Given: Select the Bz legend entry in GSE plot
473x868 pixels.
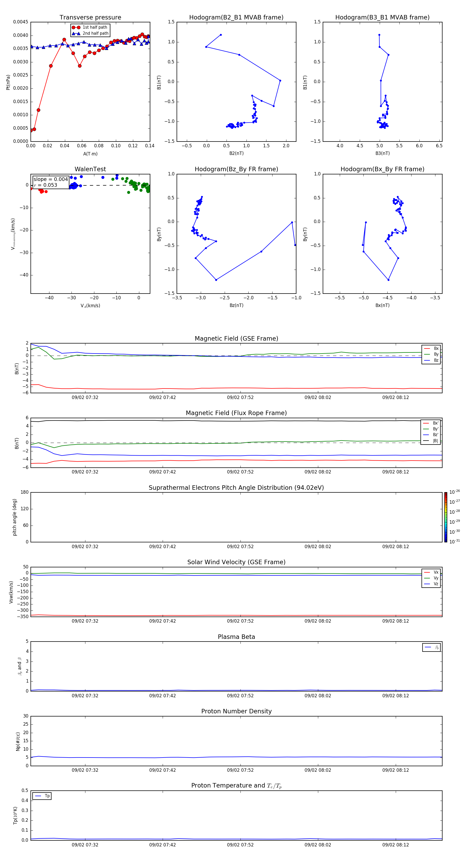Looking at the screenshot, I should click(431, 360).
